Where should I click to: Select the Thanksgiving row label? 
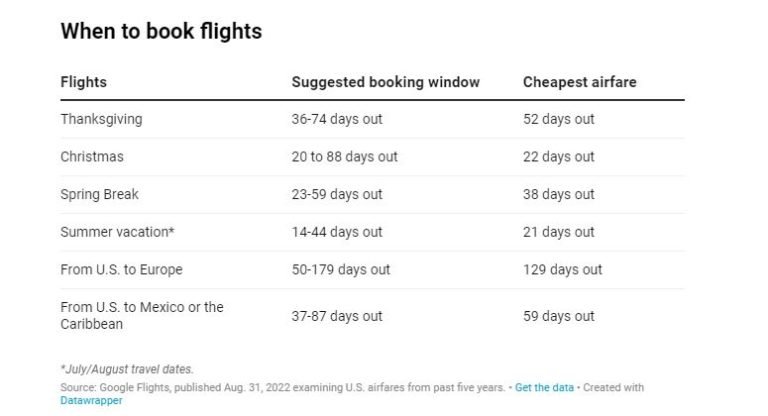[x=101, y=119]
